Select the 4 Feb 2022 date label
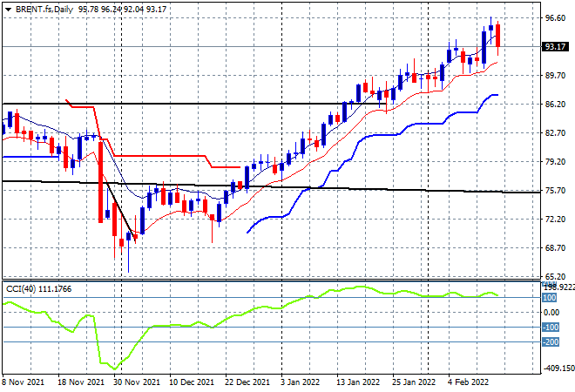 (x=468, y=382)
